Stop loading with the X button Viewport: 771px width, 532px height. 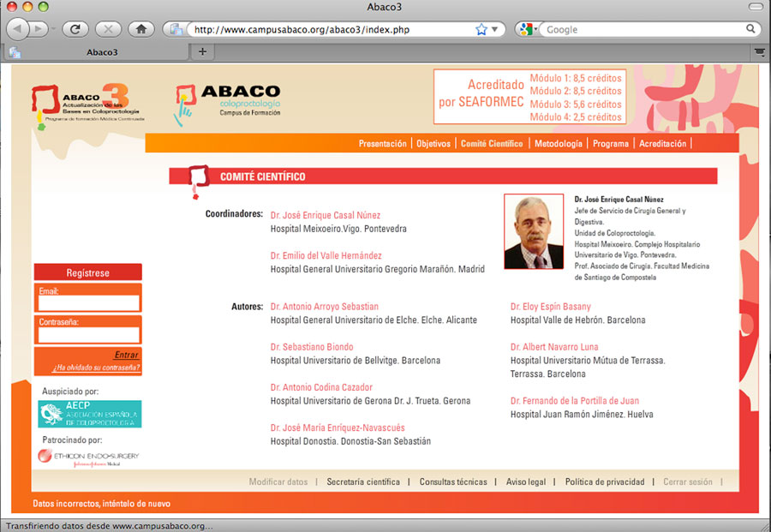click(x=108, y=29)
